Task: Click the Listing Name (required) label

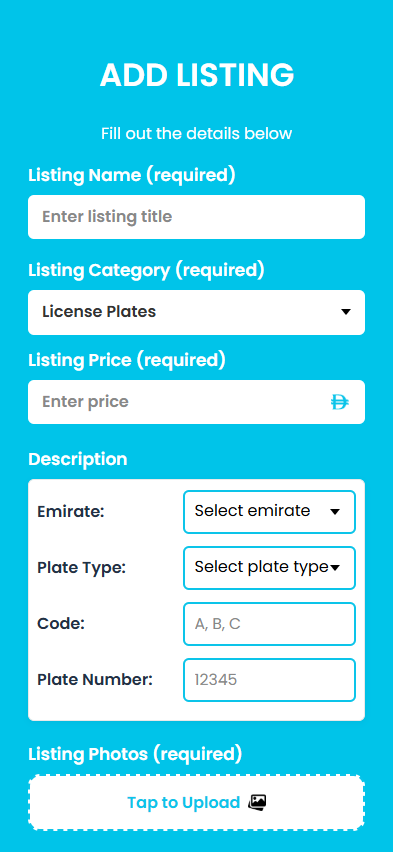Action: pos(132,176)
